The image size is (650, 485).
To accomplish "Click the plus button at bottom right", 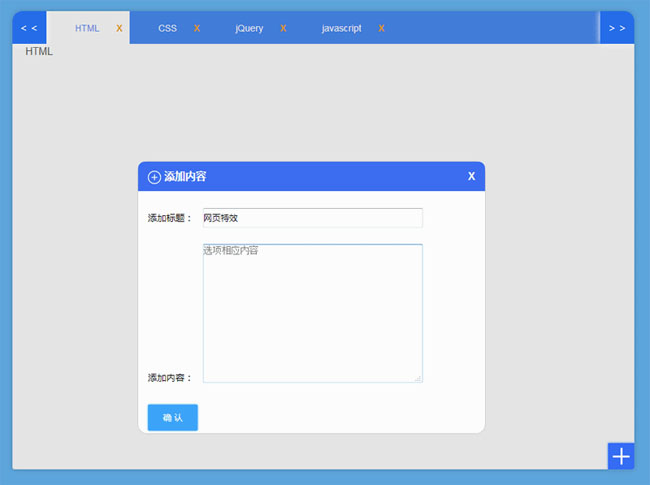I will pos(621,456).
